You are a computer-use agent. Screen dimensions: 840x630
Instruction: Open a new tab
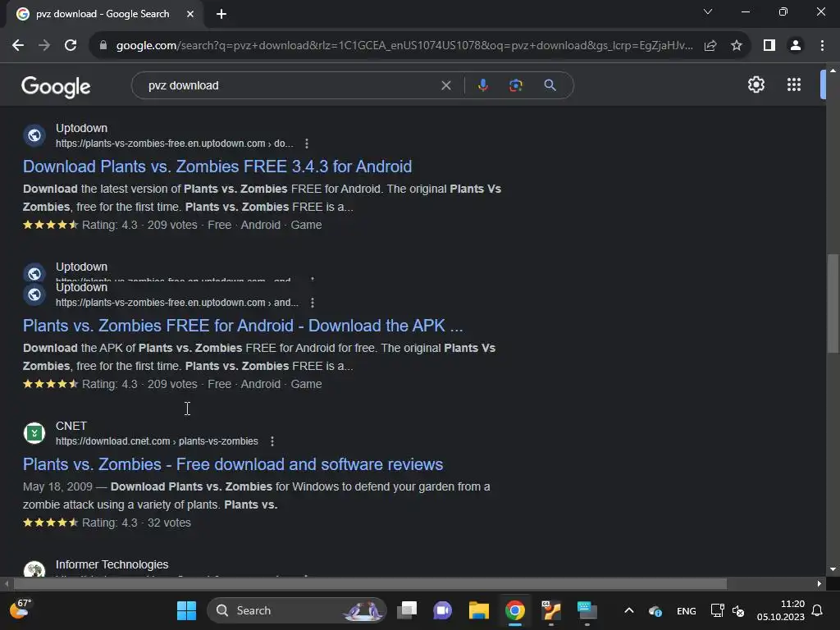coord(221,14)
